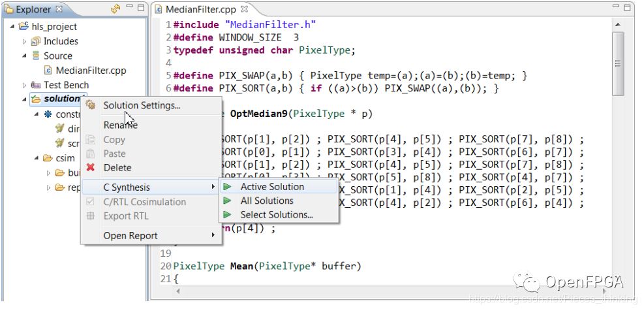Select csim in the Explorer tree
Viewport: 644px width, 311px height.
tap(65, 158)
